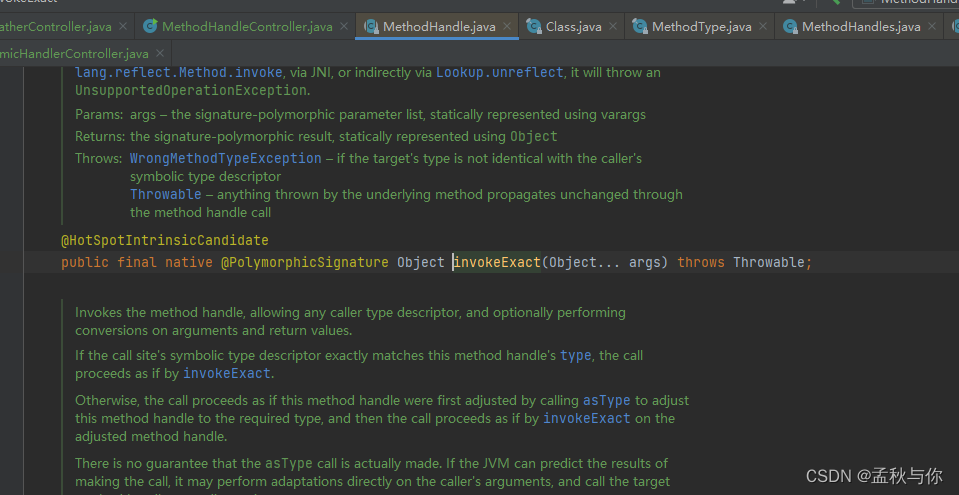Click the 'Returns:' doc label

click(x=100, y=136)
